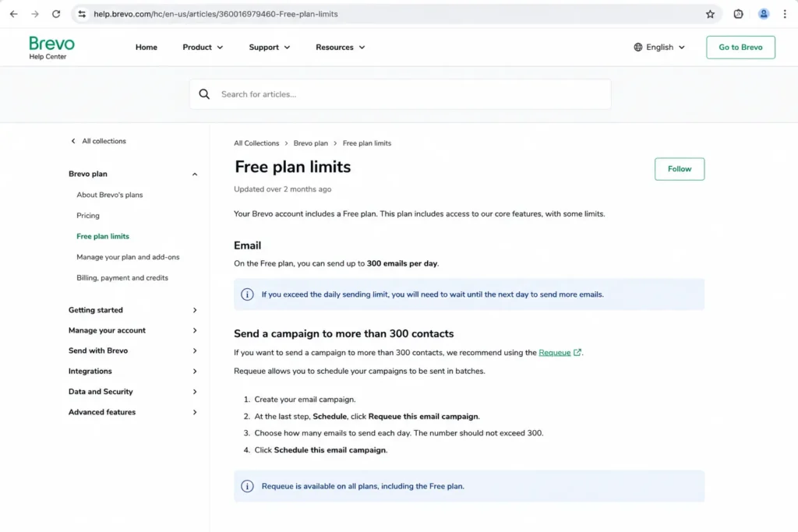Open site info icon in address bar
The height and width of the screenshot is (532, 798).
[x=82, y=14]
